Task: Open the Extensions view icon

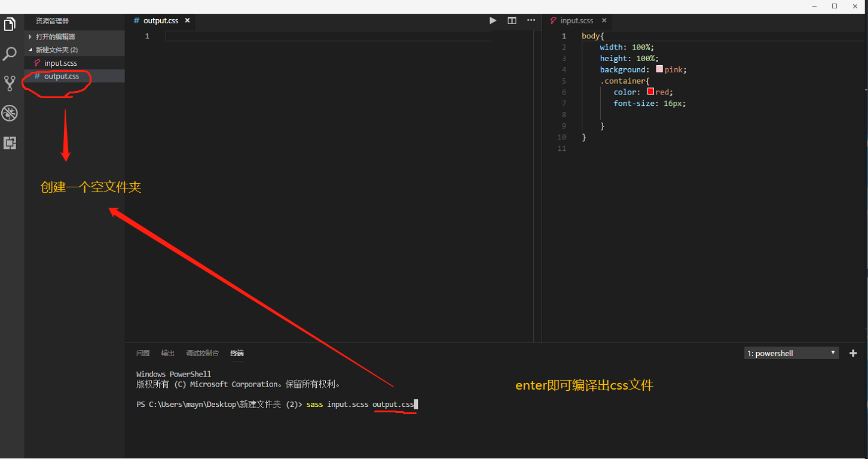Action: (10, 143)
